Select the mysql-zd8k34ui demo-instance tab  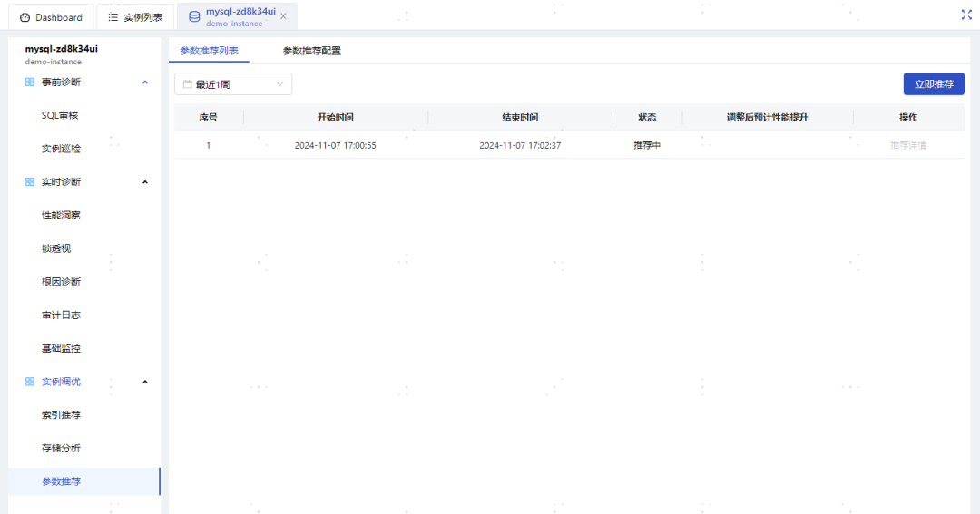coord(237,17)
